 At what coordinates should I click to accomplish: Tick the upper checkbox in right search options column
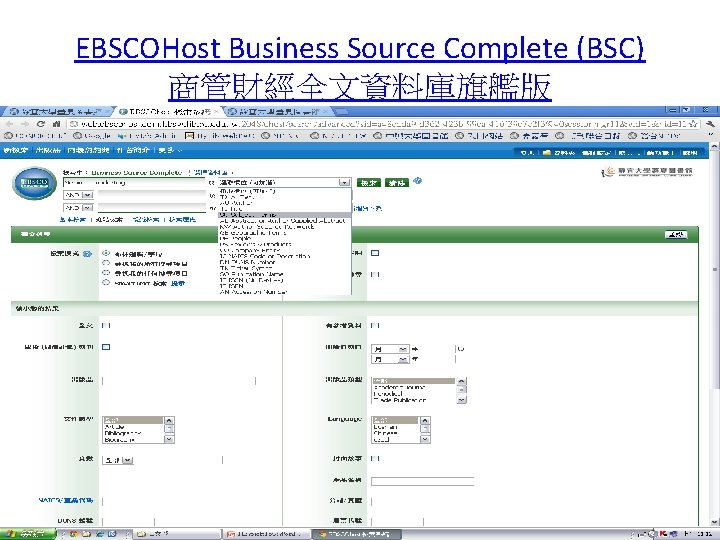[375, 253]
